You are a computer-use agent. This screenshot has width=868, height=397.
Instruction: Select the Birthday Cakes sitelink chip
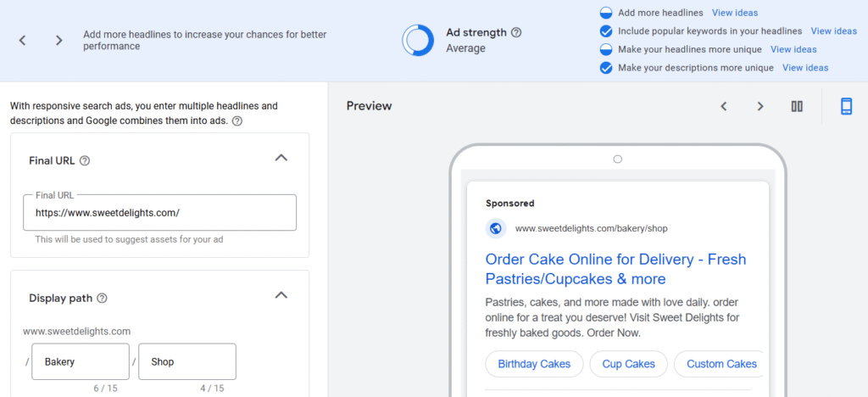click(534, 364)
